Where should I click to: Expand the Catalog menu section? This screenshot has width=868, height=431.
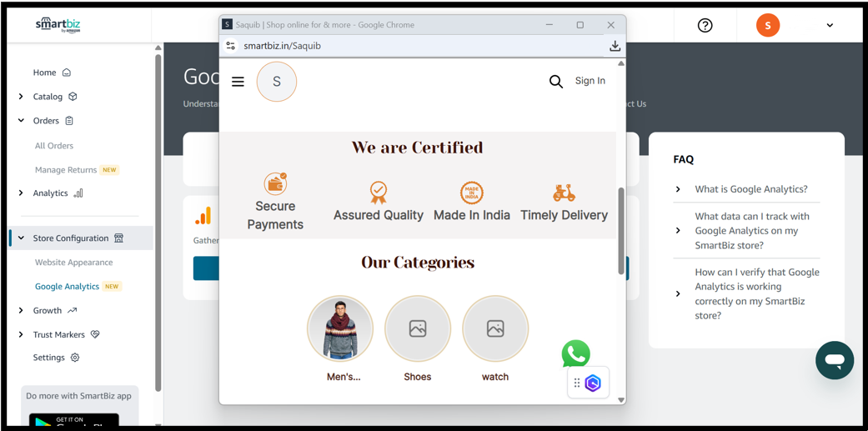click(21, 97)
